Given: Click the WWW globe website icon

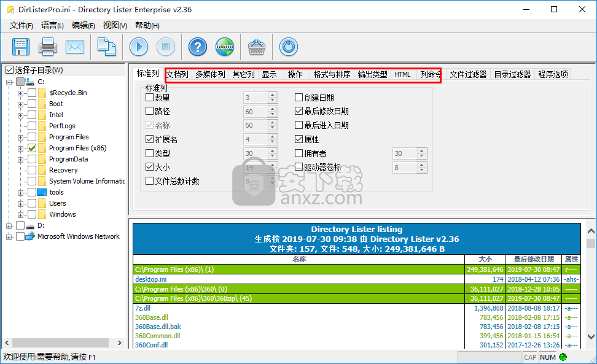Looking at the screenshot, I should pyautogui.click(x=224, y=47).
